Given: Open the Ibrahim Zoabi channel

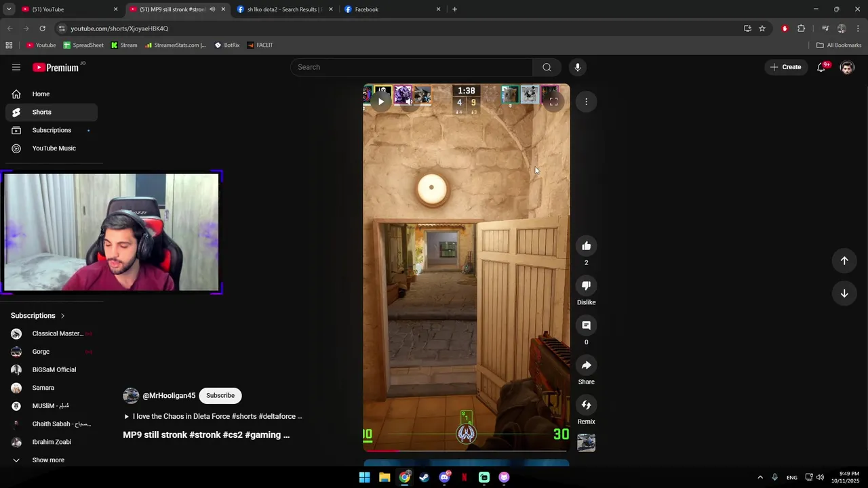Looking at the screenshot, I should pos(52,442).
